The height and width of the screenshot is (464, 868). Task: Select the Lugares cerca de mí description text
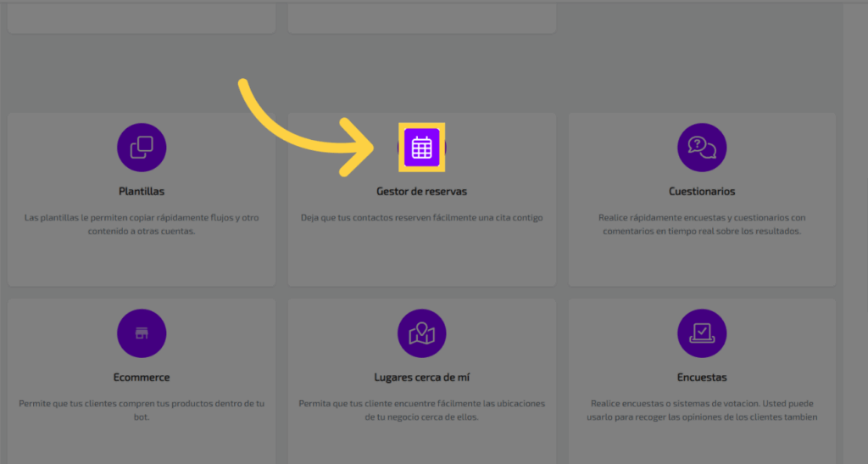tap(421, 410)
